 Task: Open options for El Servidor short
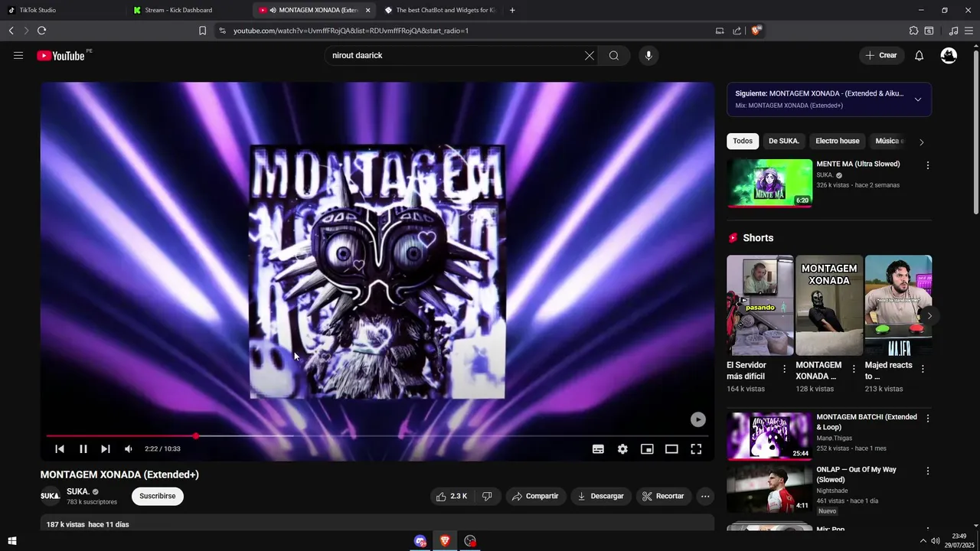[784, 369]
